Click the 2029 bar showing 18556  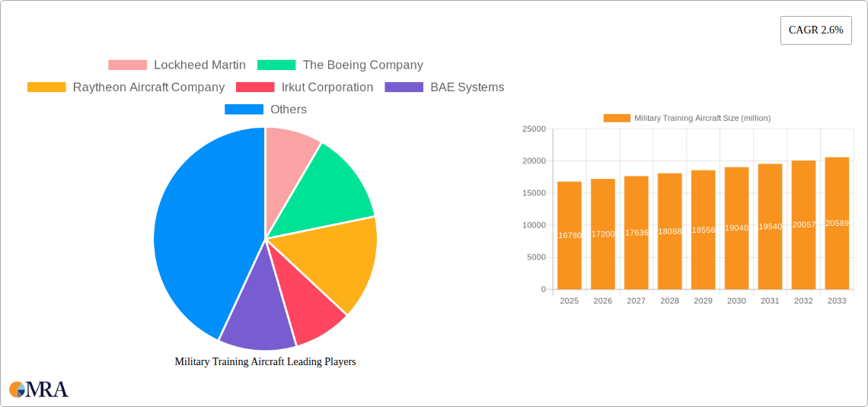point(703,230)
